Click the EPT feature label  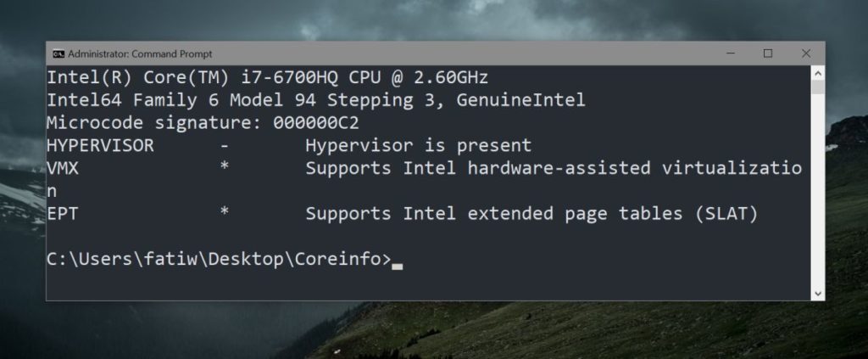pos(62,214)
